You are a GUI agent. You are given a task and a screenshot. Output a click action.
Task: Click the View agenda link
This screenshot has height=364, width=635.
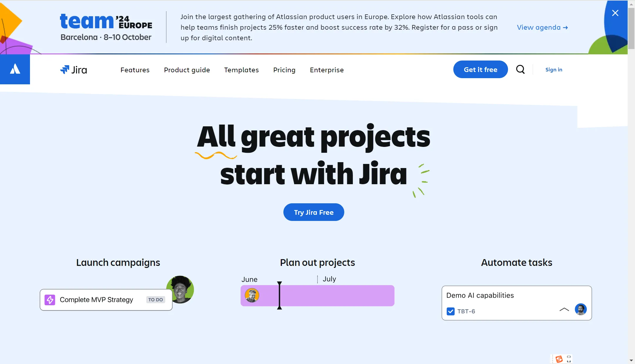[542, 27]
